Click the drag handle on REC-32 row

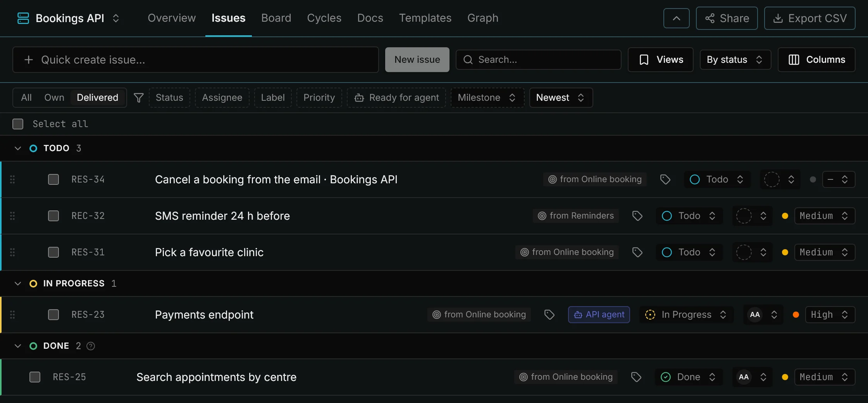coord(12,216)
